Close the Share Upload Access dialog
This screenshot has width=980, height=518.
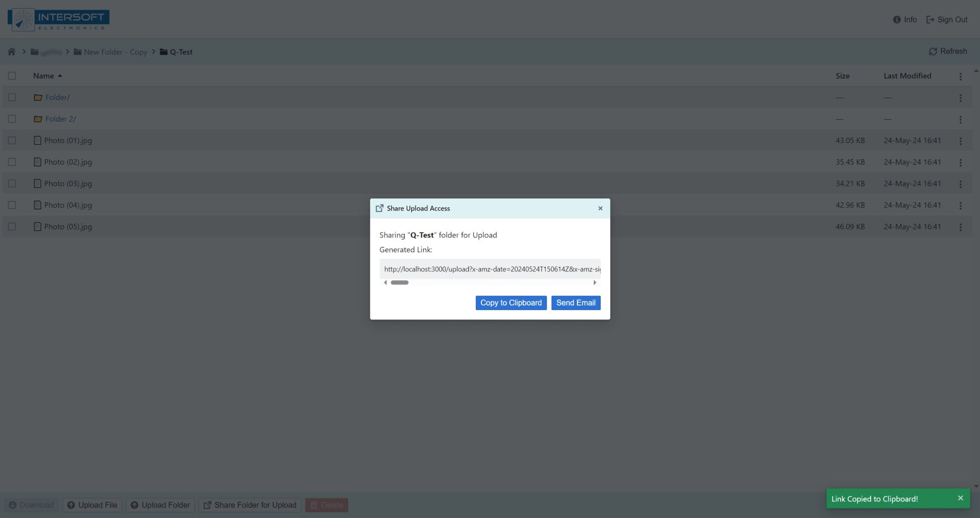tap(600, 208)
